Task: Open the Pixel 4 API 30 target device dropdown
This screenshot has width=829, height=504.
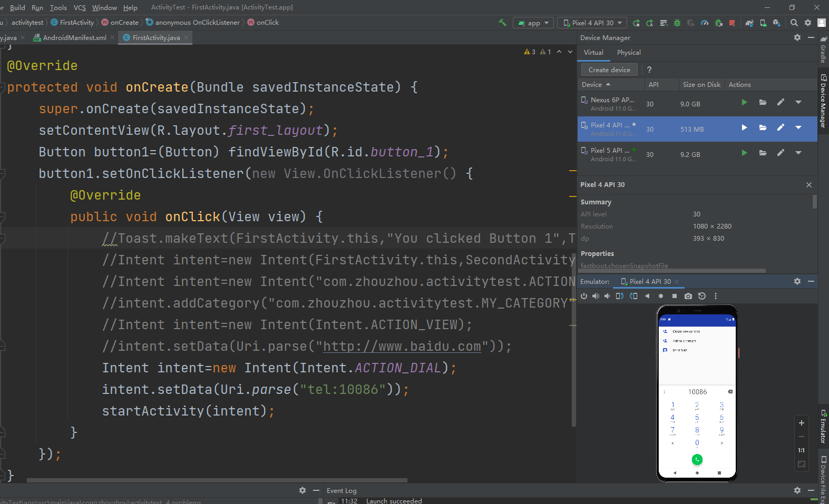Action: [x=592, y=23]
